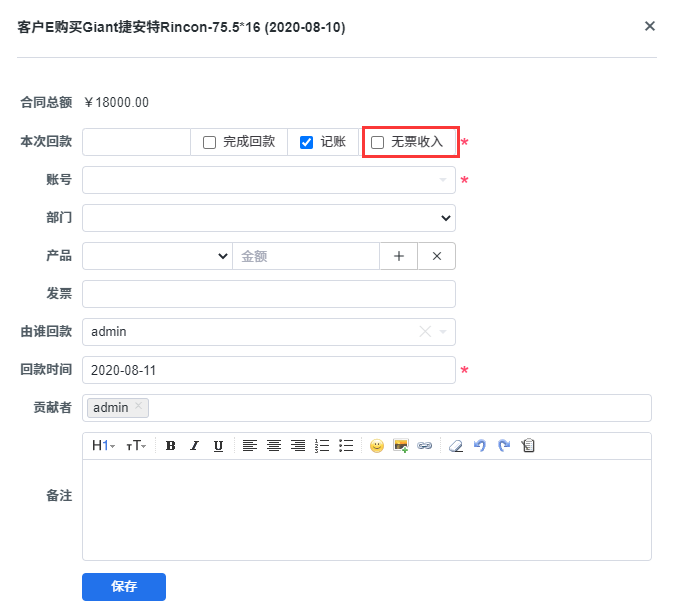
Task: Clear admin from 由谁回款 field
Action: [x=425, y=331]
